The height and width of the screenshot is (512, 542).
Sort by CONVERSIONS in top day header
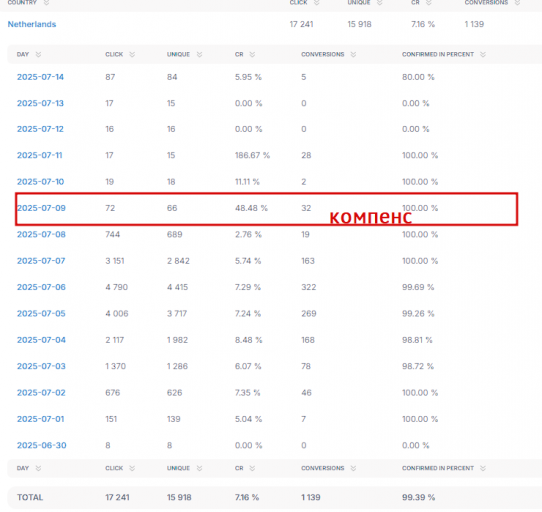tap(353, 55)
